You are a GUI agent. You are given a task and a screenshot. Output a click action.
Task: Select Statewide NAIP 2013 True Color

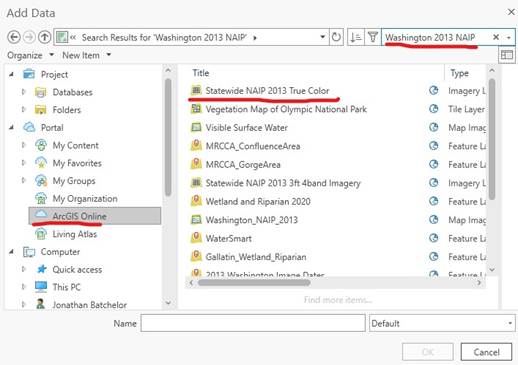[x=267, y=91]
